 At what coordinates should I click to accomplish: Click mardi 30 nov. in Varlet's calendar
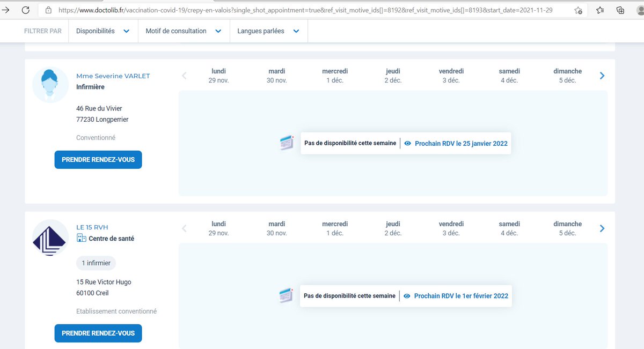click(x=276, y=76)
